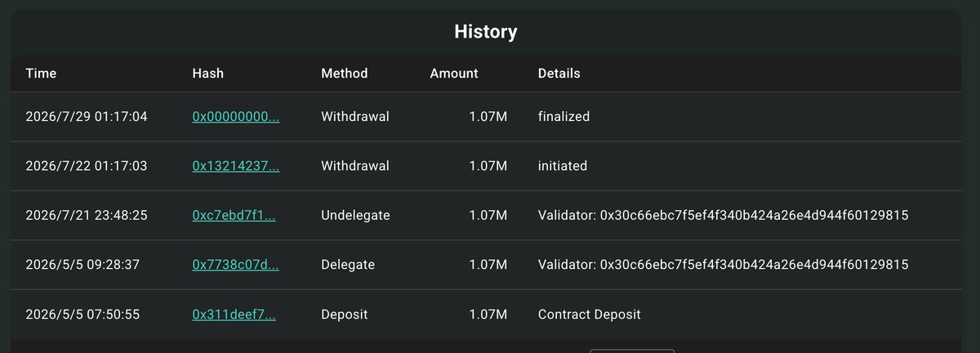Click the Undelegate method cell
Screen dimensions: 980x353
[x=355, y=216]
